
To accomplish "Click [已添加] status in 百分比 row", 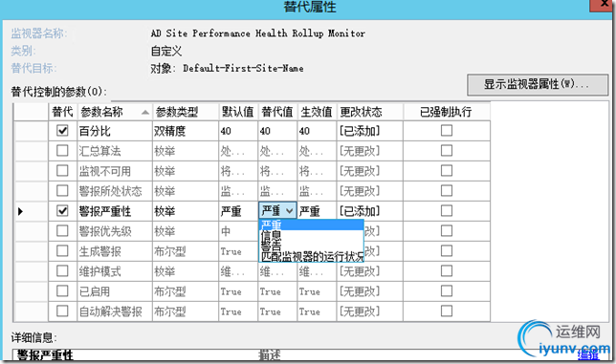I will coord(369,131).
